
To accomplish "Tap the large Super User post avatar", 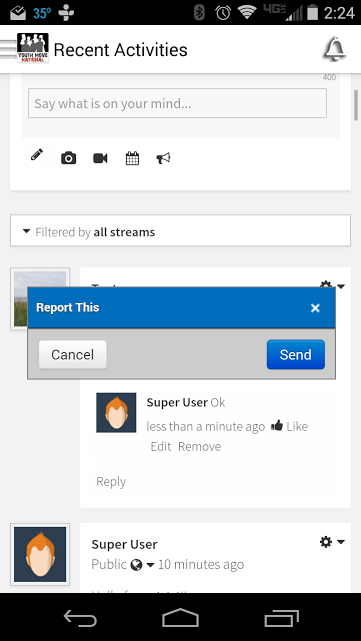I will click(x=40, y=554).
